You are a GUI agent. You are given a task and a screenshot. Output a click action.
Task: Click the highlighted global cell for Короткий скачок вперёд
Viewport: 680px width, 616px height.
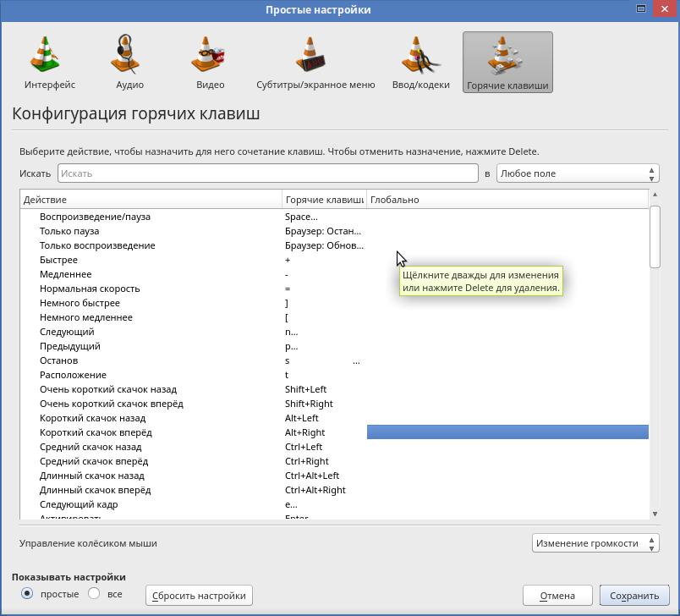507,432
